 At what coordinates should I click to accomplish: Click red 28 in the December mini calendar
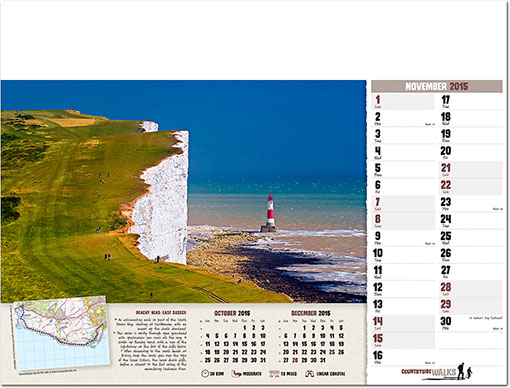click(x=295, y=360)
